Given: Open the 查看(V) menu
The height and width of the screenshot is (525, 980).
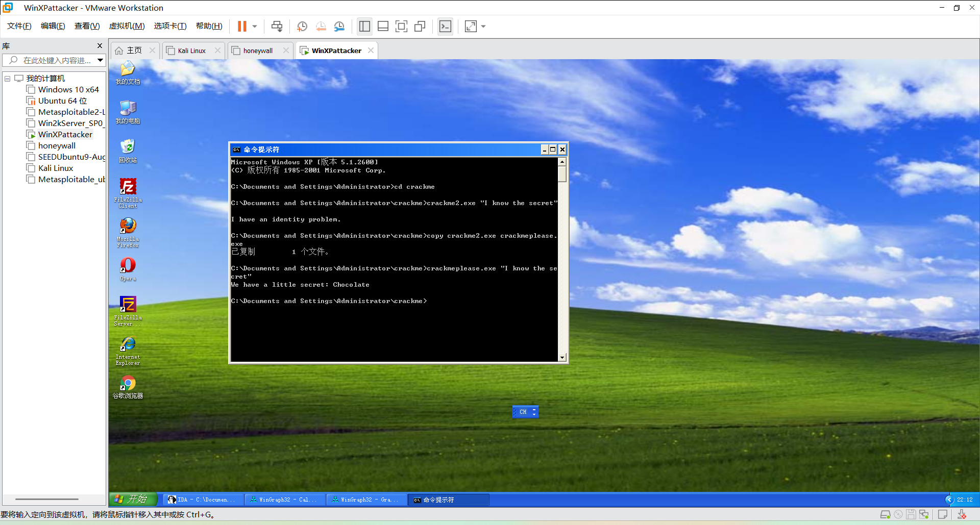Looking at the screenshot, I should tap(87, 26).
